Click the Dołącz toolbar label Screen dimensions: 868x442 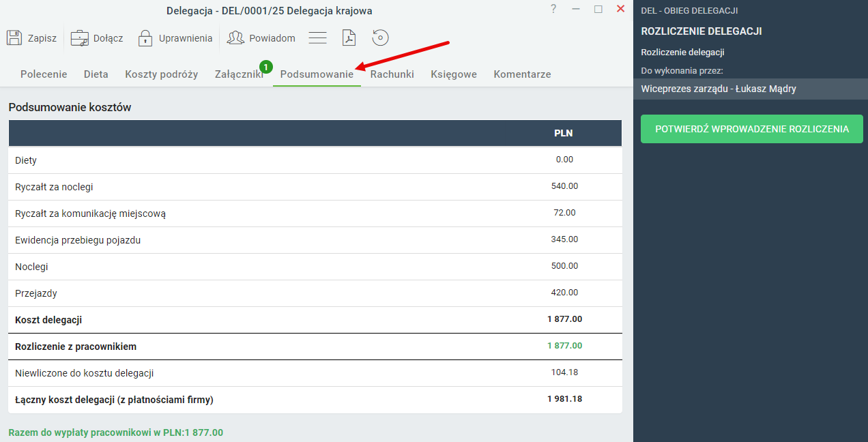(108, 38)
